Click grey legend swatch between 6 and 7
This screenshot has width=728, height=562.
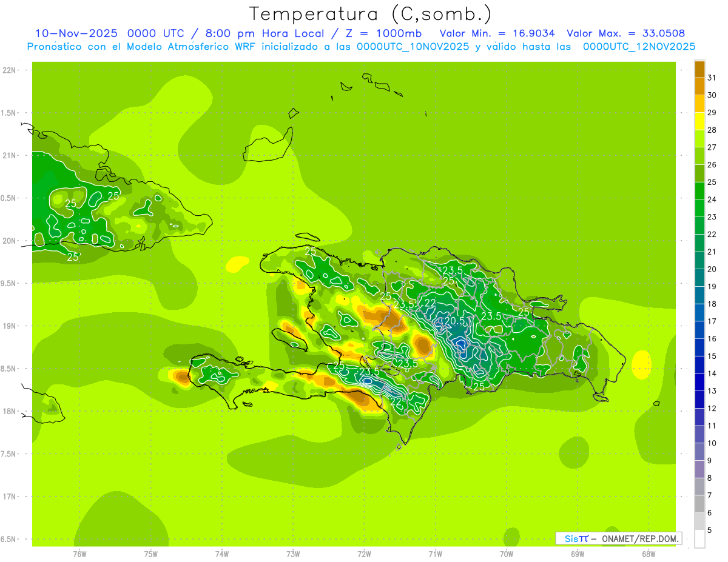[x=699, y=504]
